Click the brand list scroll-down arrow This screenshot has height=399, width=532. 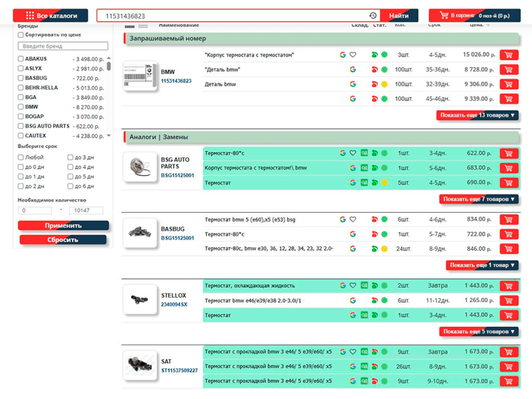[109, 136]
